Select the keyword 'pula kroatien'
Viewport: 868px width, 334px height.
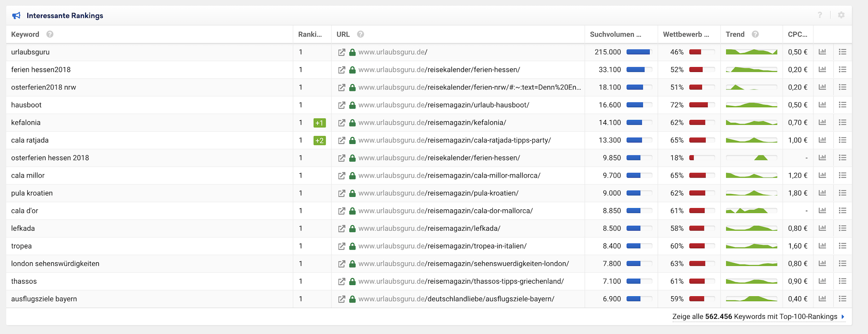[x=32, y=193]
